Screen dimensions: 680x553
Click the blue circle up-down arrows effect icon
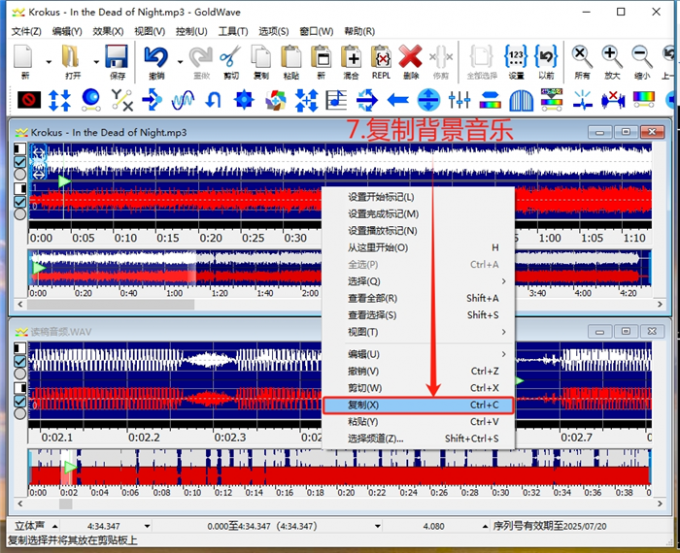[x=428, y=100]
